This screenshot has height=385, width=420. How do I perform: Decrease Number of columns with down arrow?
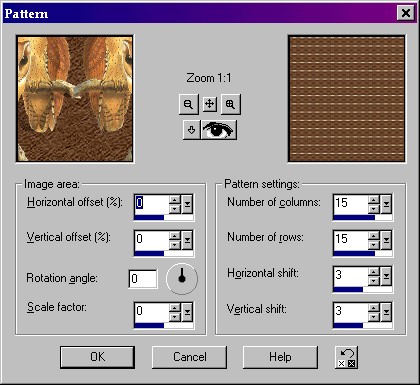(374, 209)
